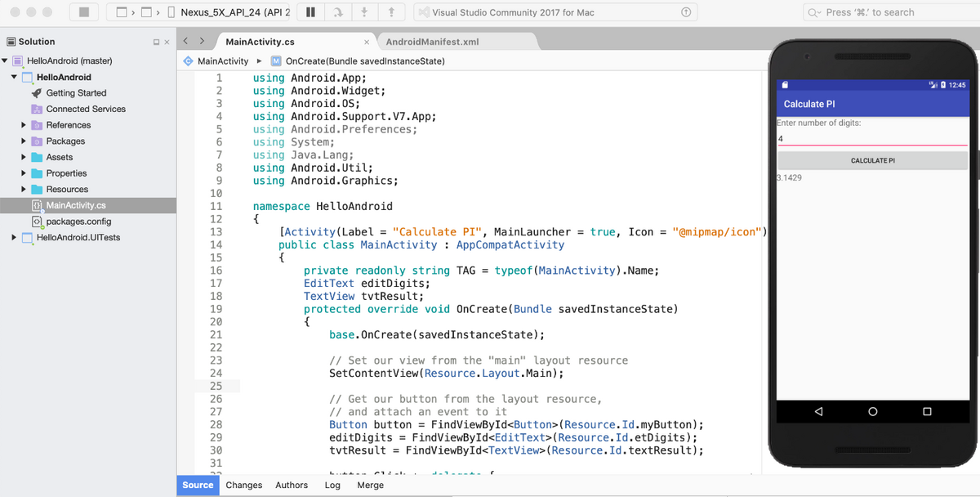Click the base.OnCreate(savedInstanceState) code line
Viewport: 980px width, 497px height.
point(437,334)
